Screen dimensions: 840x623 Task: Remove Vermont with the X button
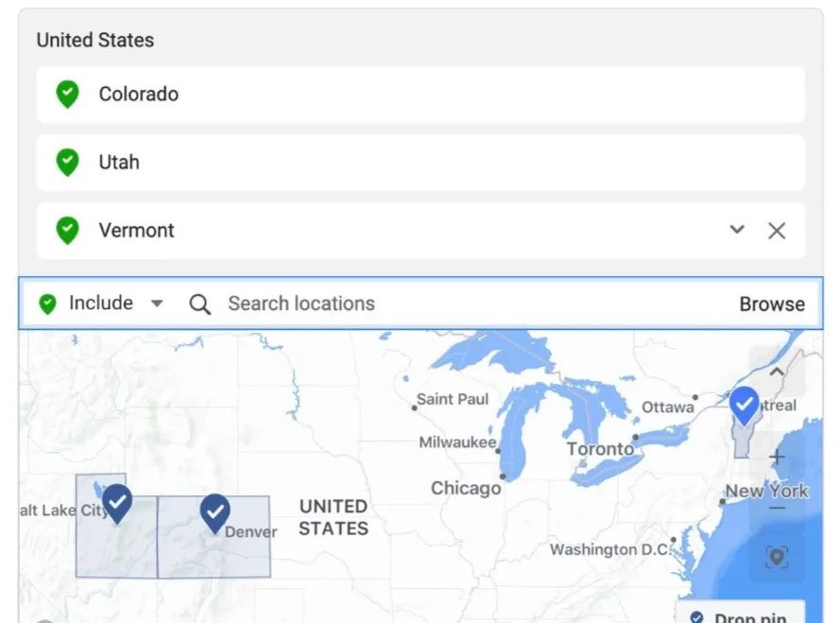tap(777, 231)
